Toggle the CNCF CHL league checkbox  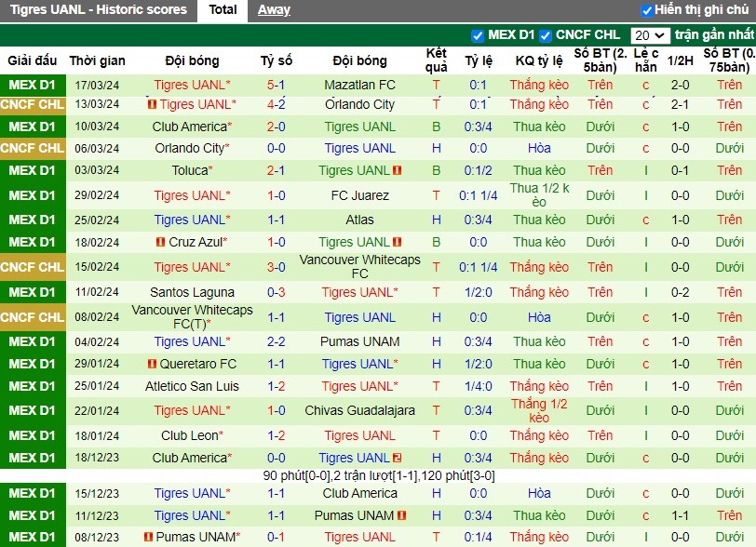click(546, 35)
